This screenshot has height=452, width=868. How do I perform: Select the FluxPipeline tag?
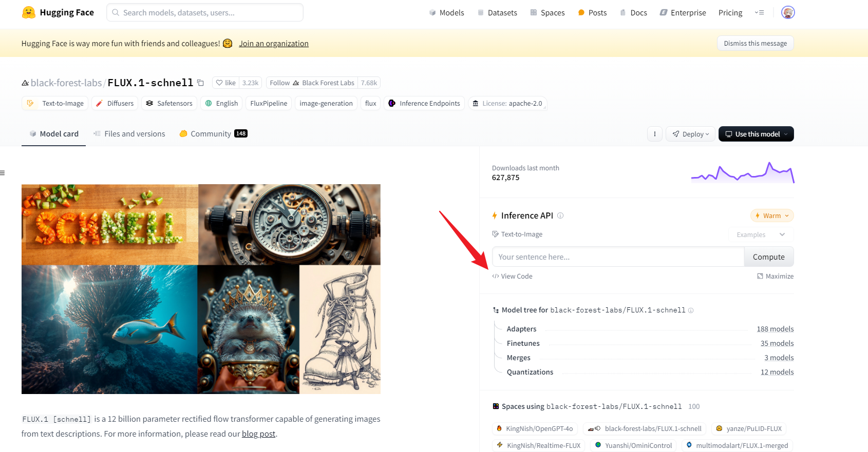[269, 103]
